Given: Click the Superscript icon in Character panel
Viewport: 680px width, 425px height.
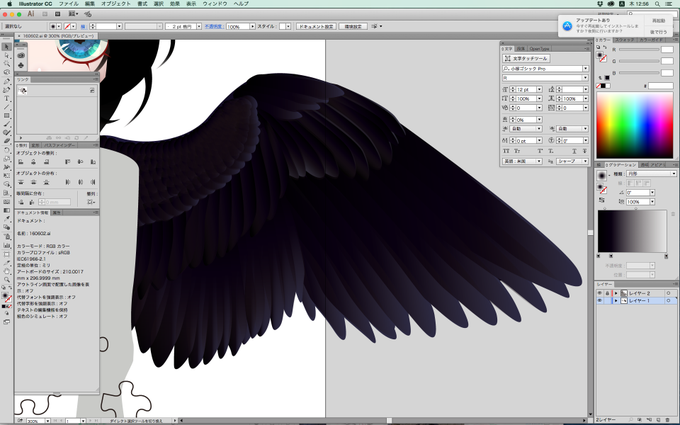Looking at the screenshot, I should pos(540,151).
